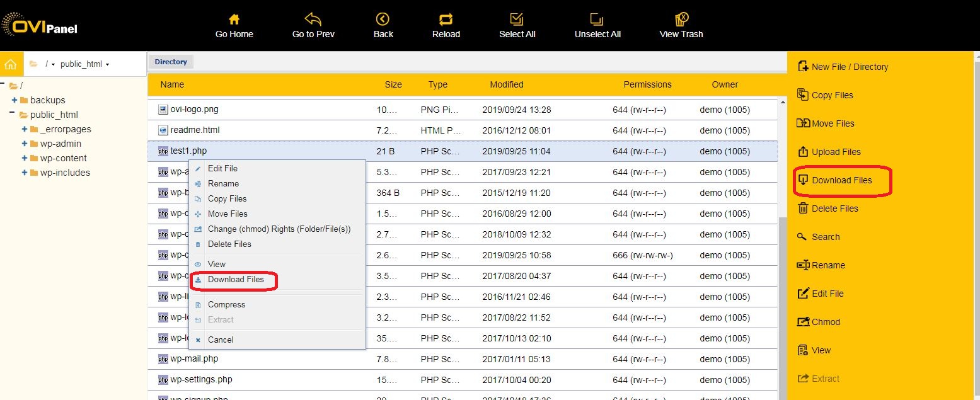The width and height of the screenshot is (980, 400).
Task: Open the public_html path dropdown arrow
Action: click(x=108, y=65)
